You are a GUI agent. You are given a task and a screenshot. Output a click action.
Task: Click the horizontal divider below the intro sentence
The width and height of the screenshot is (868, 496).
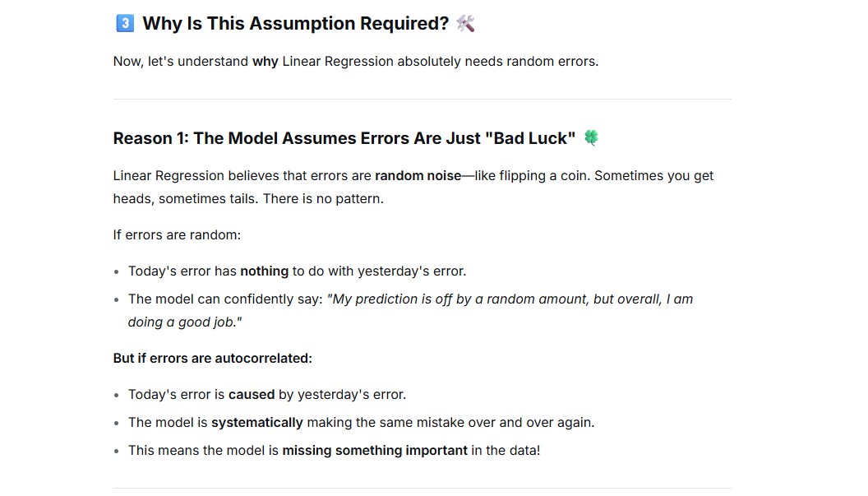point(422,100)
